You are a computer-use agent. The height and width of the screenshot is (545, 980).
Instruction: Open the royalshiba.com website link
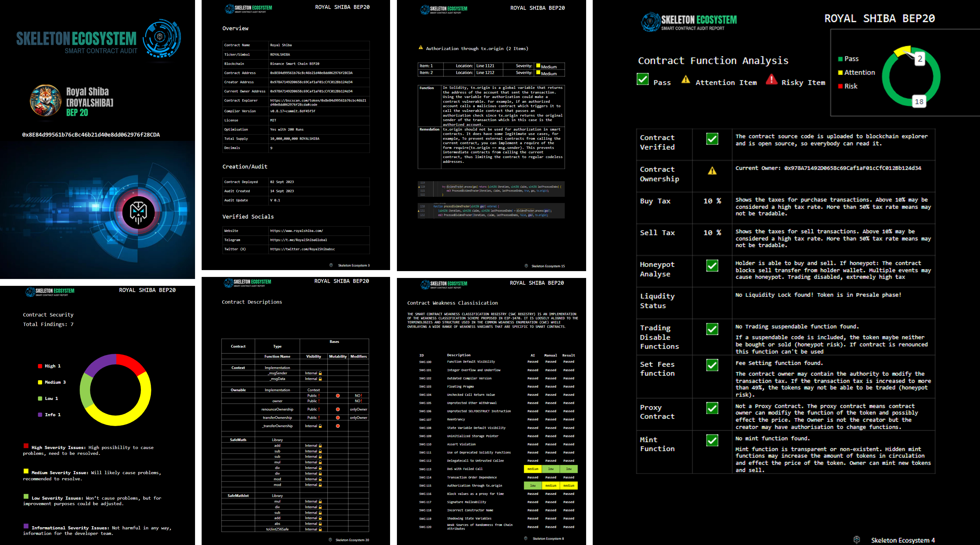pos(296,231)
